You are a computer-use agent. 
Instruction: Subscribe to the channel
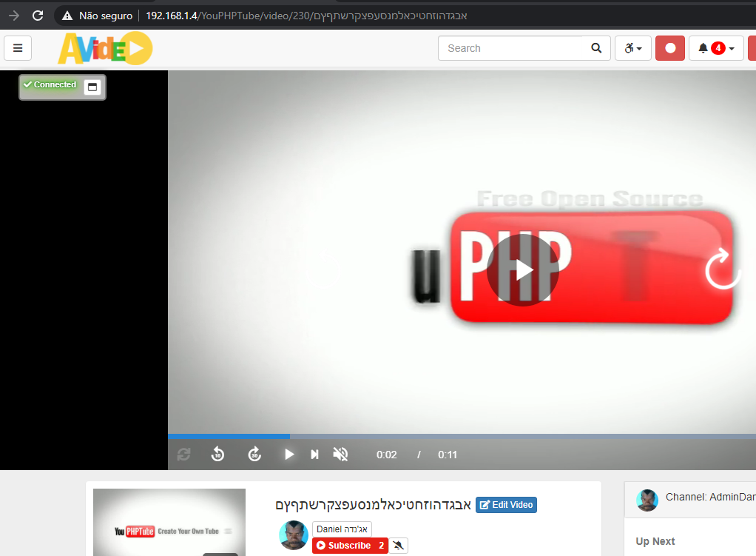click(350, 546)
